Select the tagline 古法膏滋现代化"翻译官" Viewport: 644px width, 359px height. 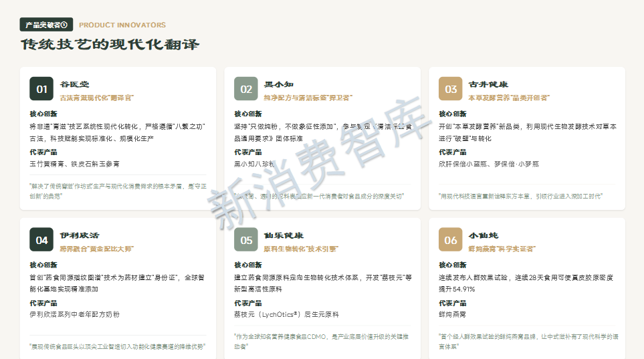[97, 98]
